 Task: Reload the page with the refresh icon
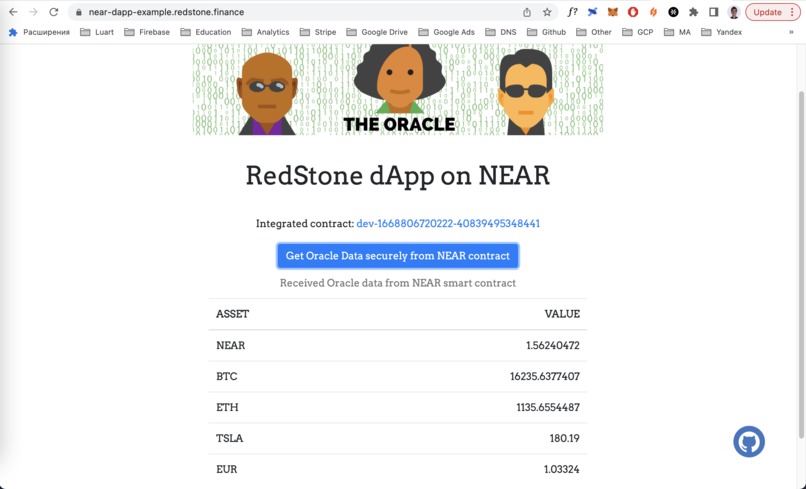click(x=53, y=12)
